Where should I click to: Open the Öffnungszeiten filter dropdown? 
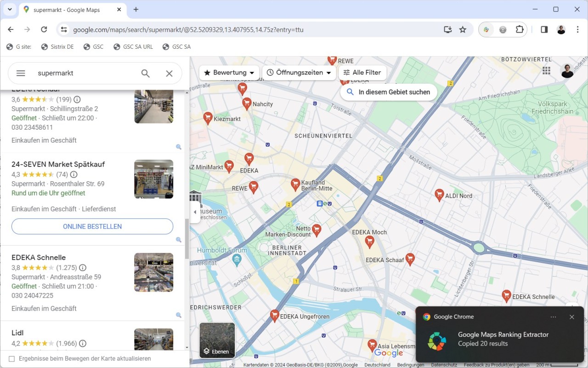(x=299, y=73)
